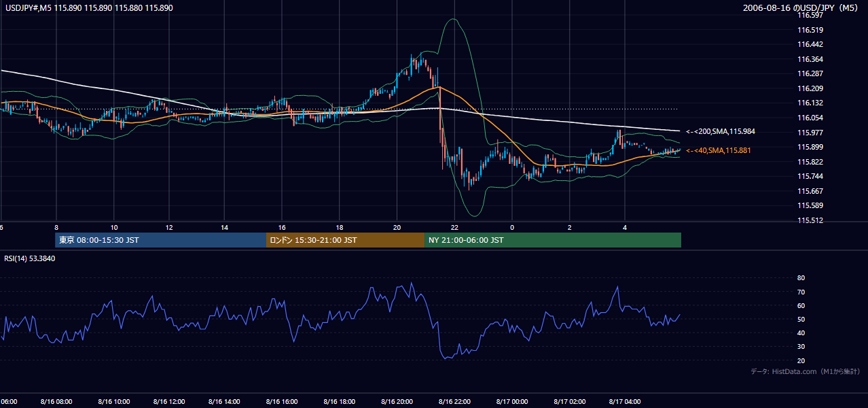Click hour tick 18 below the price chart

pyautogui.click(x=340, y=227)
